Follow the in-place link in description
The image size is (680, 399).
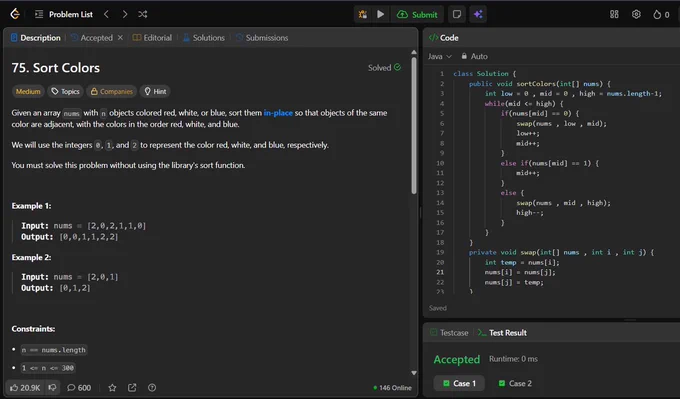pos(278,113)
